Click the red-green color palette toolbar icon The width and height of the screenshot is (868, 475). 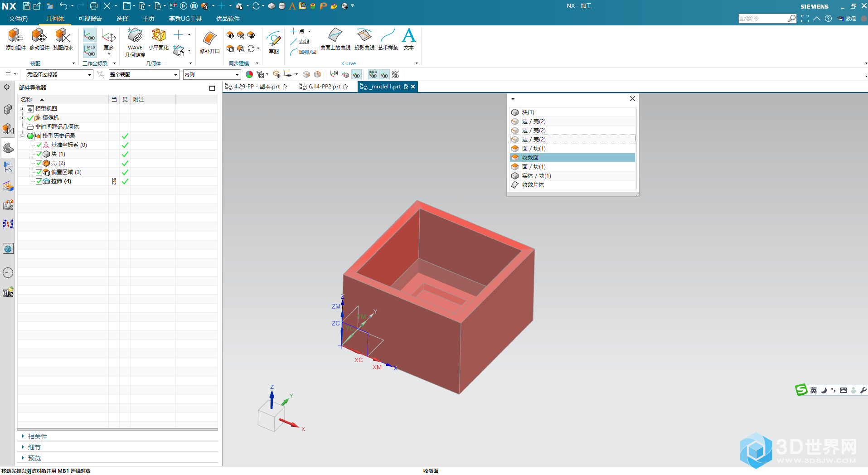(249, 74)
